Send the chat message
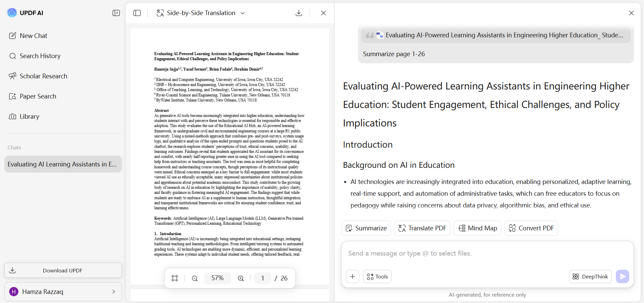This screenshot has width=644, height=303. pyautogui.click(x=623, y=276)
